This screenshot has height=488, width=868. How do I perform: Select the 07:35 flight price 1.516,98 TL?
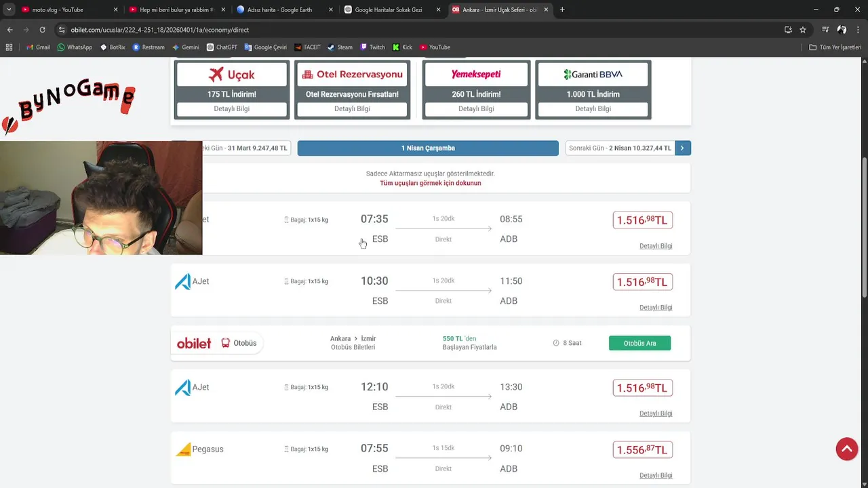point(642,220)
